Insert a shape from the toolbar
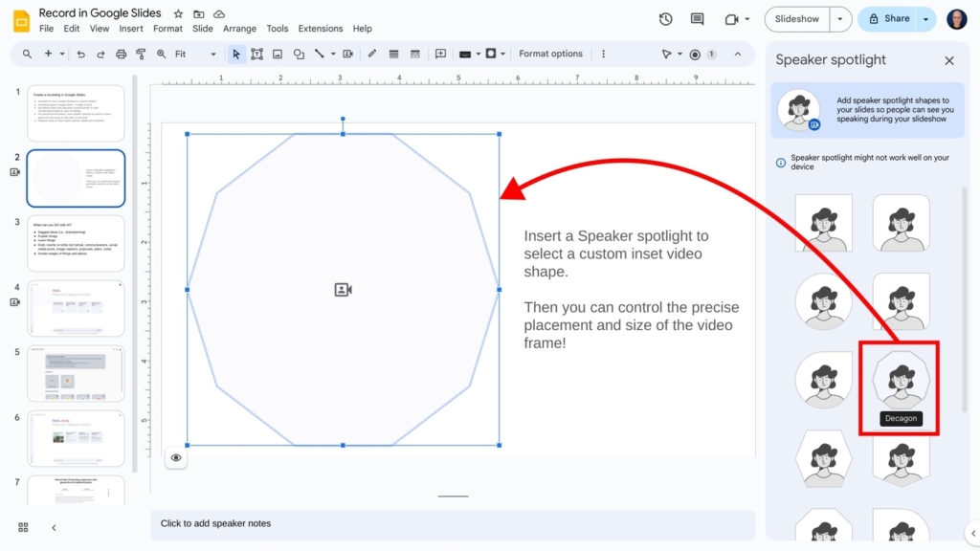 point(298,55)
